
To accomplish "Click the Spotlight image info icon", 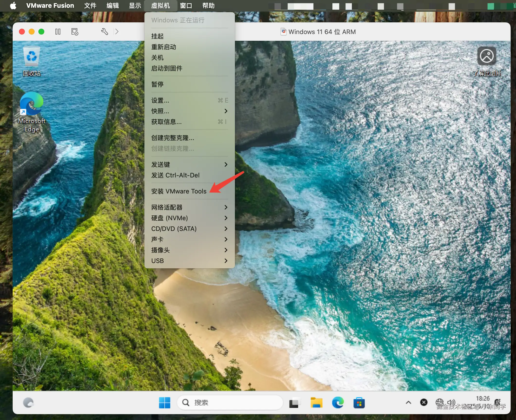I will (x=487, y=56).
